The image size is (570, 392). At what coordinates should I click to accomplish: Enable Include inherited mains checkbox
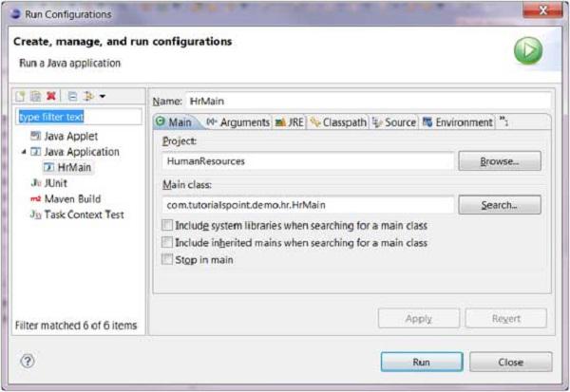point(167,242)
